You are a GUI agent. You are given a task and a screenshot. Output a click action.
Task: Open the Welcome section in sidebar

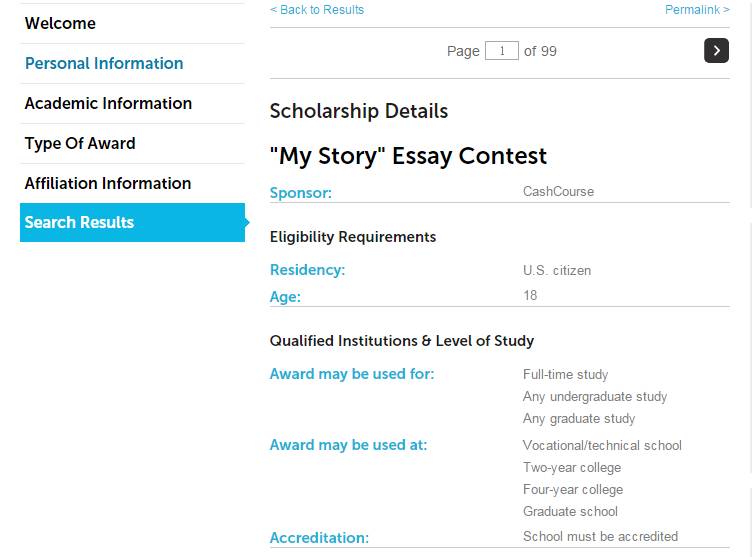[60, 23]
